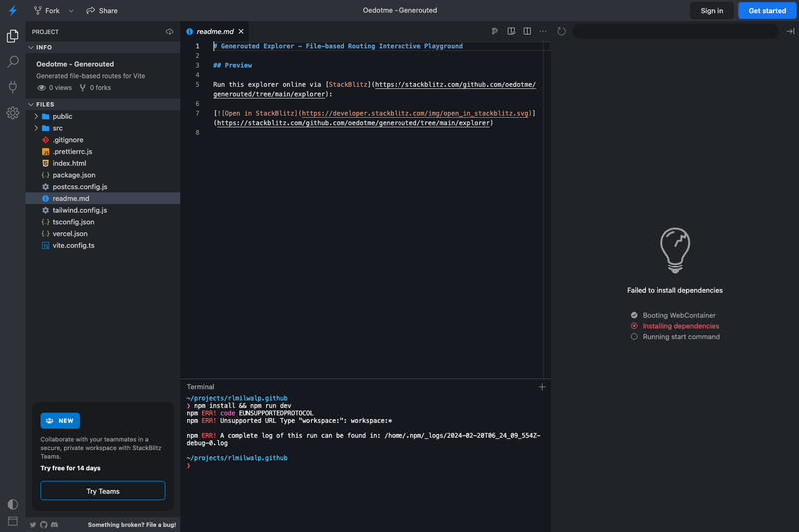Click the PROJECT panel header
This screenshot has width=799, height=532.
click(45, 32)
